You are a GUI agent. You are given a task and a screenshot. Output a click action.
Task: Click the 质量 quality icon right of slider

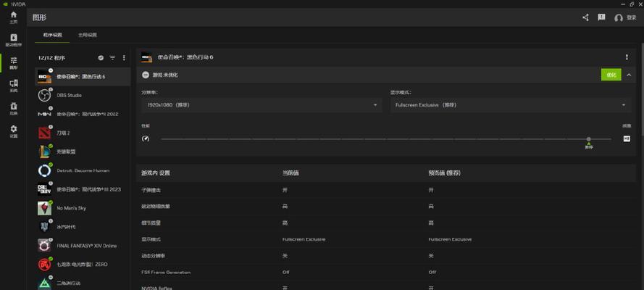pyautogui.click(x=627, y=139)
